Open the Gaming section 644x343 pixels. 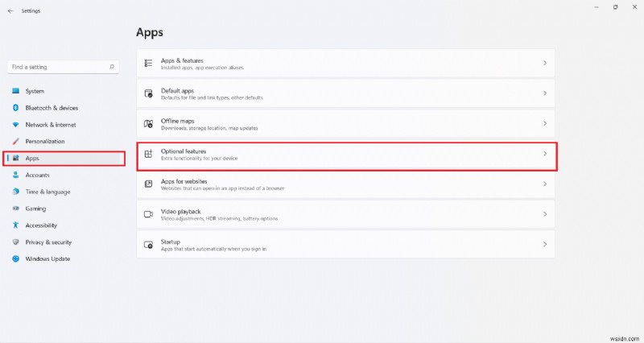point(35,209)
